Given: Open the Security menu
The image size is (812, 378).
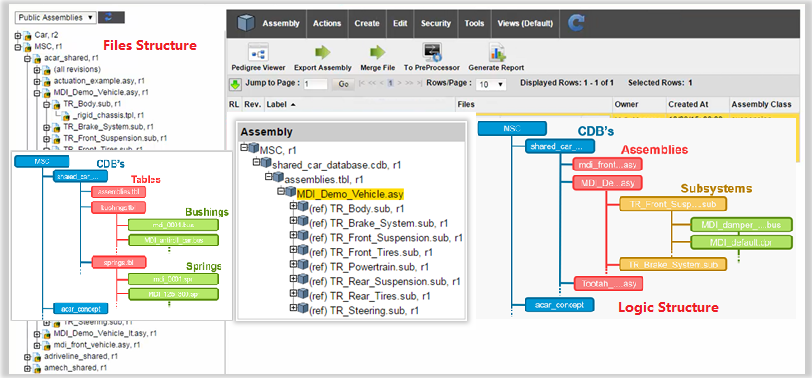Looking at the screenshot, I should coord(436,23).
